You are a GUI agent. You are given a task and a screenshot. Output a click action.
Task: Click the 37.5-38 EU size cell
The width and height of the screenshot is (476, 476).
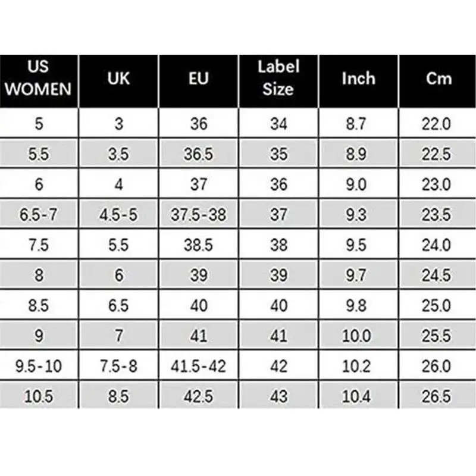coord(199,214)
